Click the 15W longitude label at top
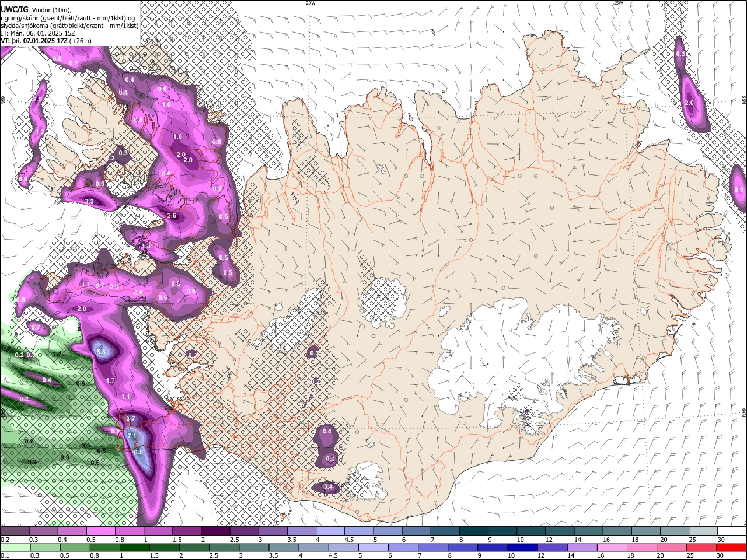This screenshot has width=747, height=560. point(618,3)
